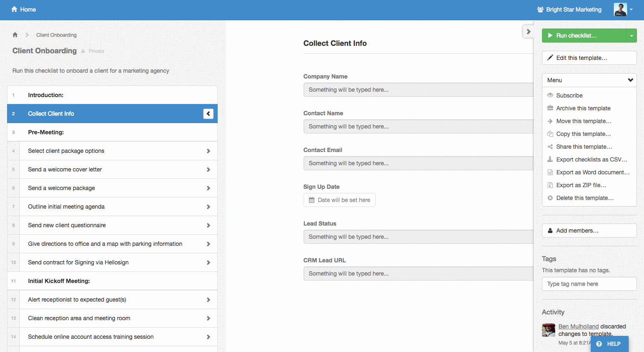Toggle the right sidebar collapse arrow
This screenshot has height=352, width=644.
tap(528, 31)
